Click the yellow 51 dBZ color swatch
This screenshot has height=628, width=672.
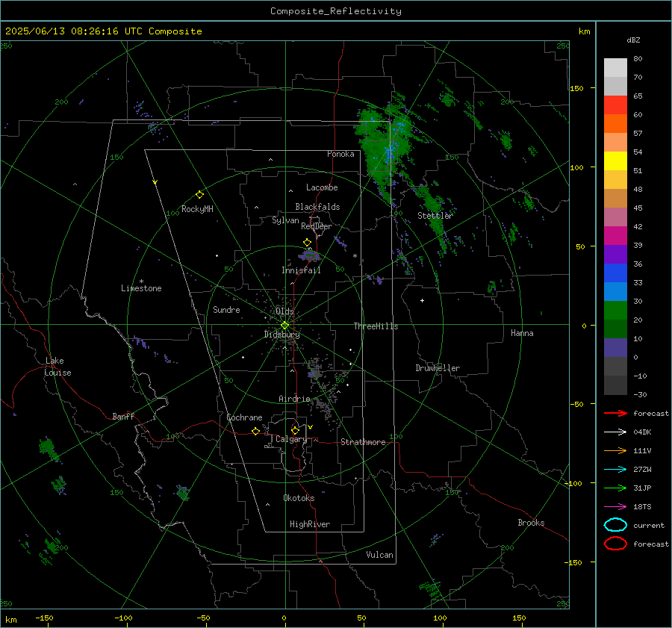(615, 161)
